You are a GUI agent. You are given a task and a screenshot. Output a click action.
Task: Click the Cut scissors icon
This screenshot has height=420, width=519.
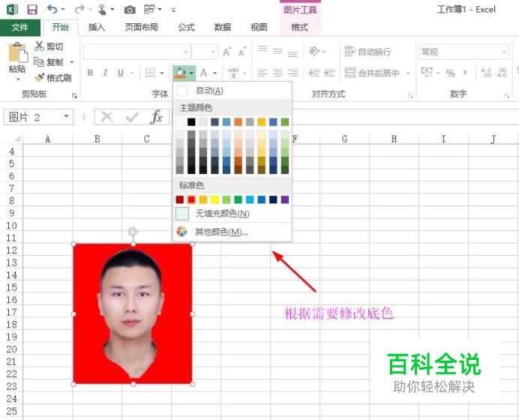(39, 46)
